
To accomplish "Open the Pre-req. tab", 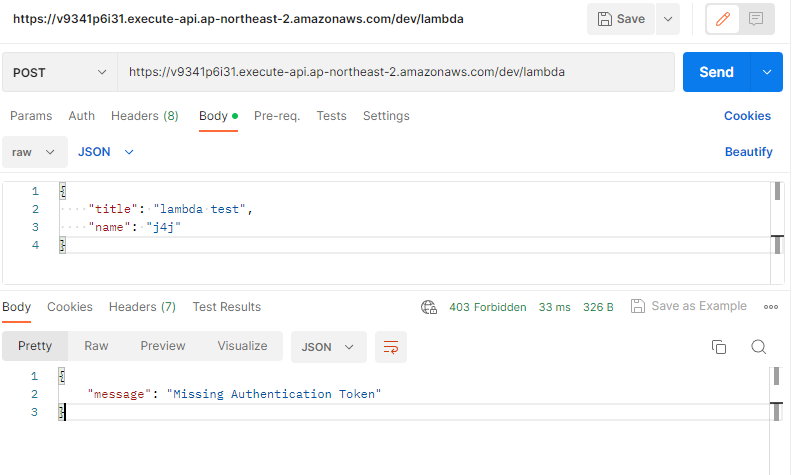I will [x=277, y=116].
